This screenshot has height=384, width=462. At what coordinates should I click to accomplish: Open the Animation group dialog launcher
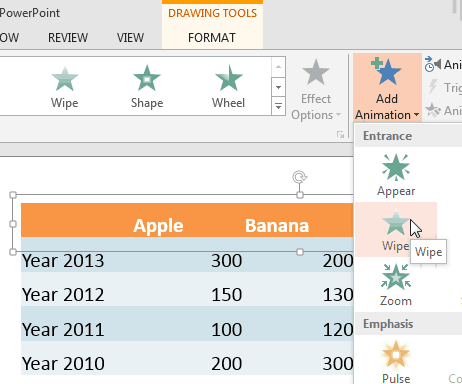click(340, 135)
